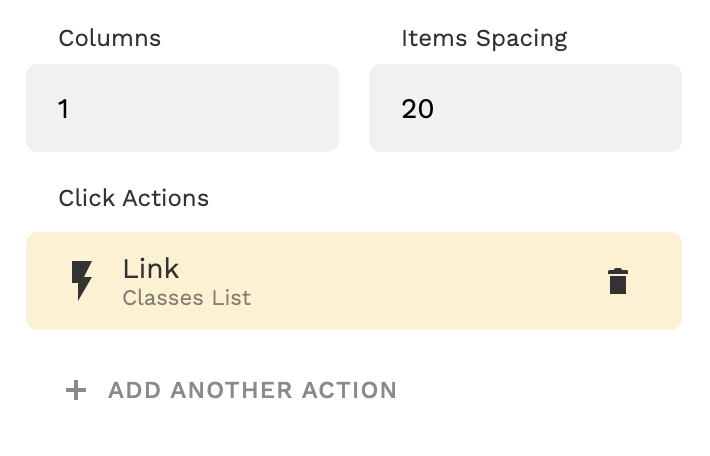Select the Classes List subtitle text
Screen dimensions: 710x456
pyautogui.click(x=187, y=298)
